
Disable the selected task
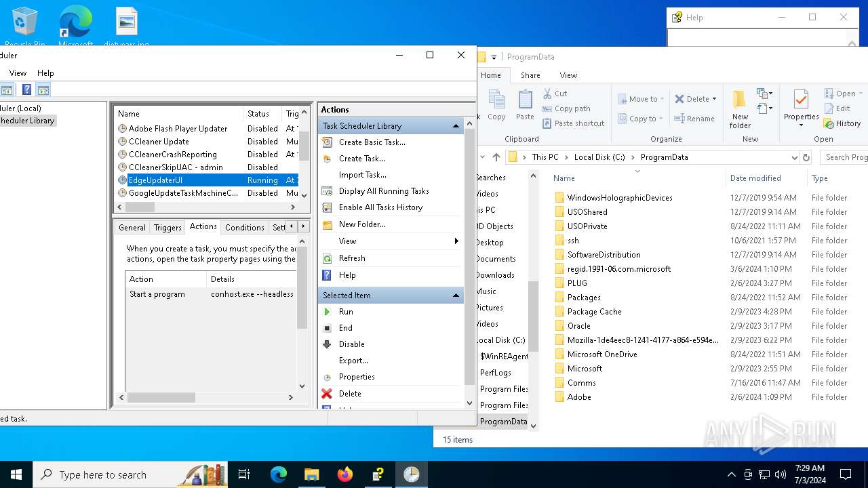(351, 344)
